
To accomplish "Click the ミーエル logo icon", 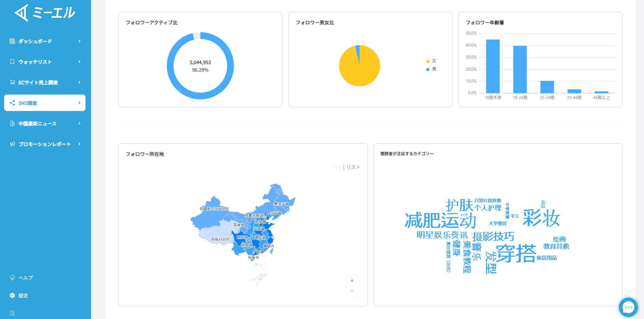I will [22, 13].
